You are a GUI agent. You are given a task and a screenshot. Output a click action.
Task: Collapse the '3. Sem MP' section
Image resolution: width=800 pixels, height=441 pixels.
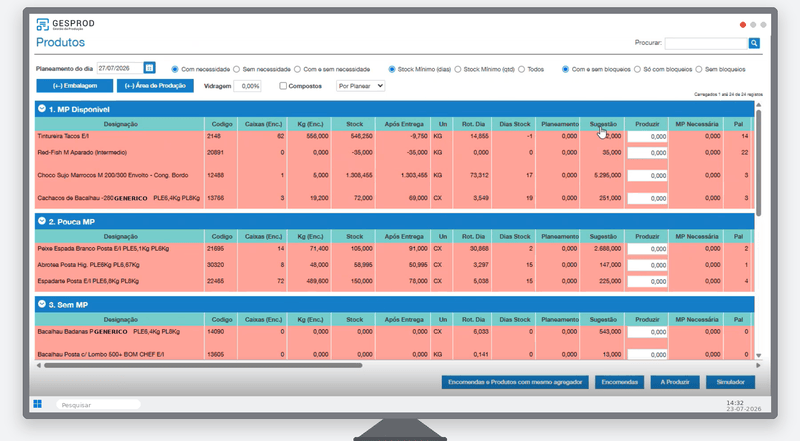coord(42,304)
